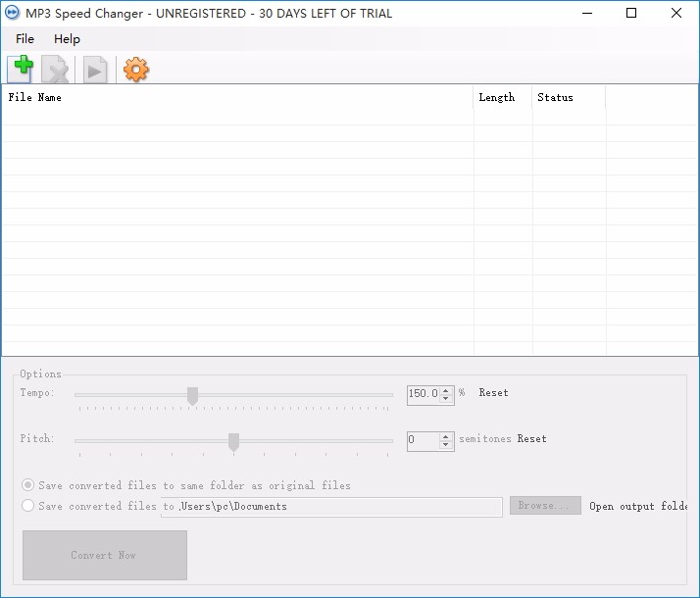700x598 pixels.
Task: Click the Convert Now button
Action: coord(105,555)
